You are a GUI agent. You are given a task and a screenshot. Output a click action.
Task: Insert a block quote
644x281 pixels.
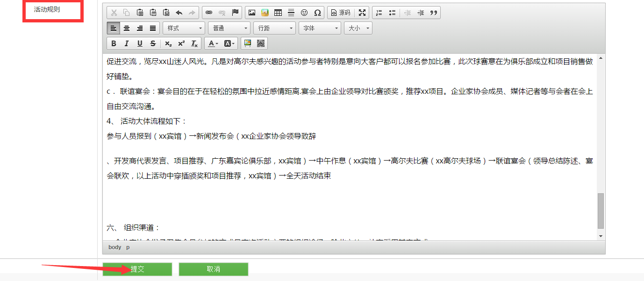(434, 13)
